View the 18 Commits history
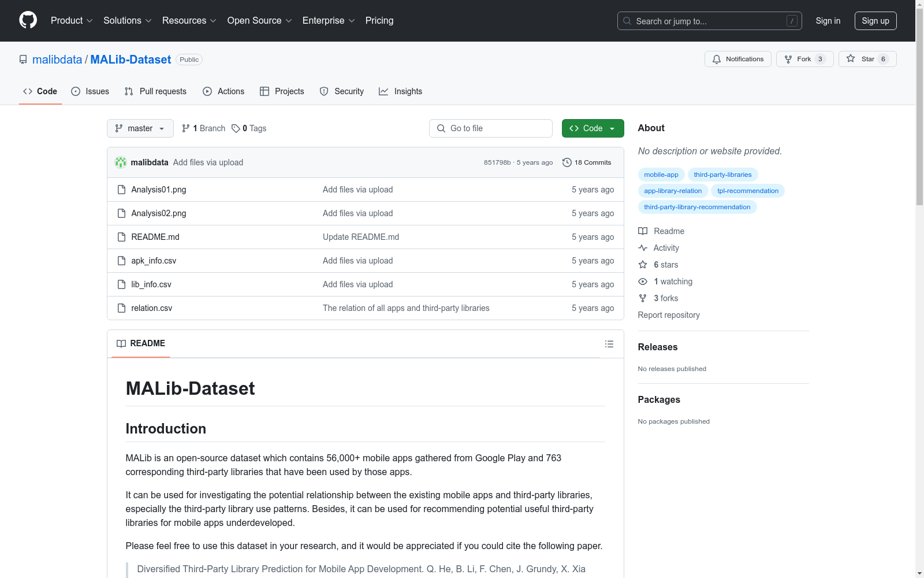 (587, 162)
